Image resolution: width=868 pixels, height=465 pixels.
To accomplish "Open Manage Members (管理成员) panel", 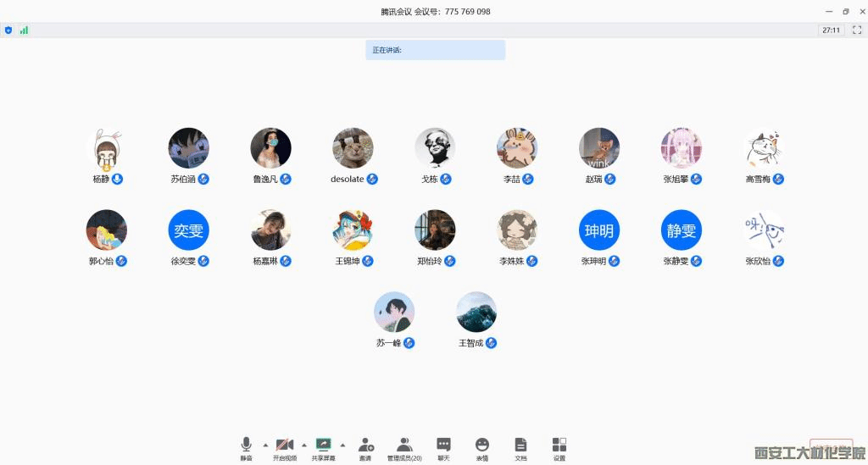I will tap(404, 446).
